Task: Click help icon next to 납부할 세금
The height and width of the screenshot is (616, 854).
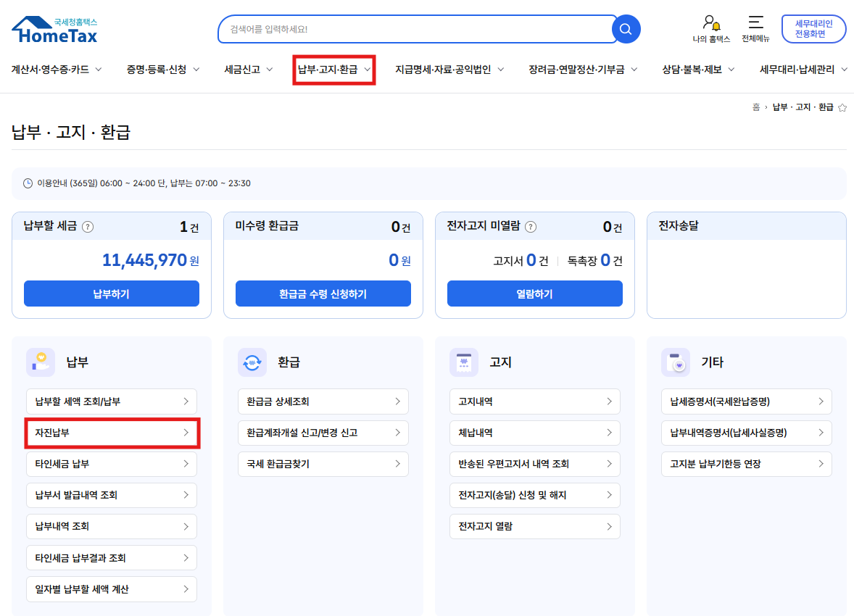Action: 88,227
